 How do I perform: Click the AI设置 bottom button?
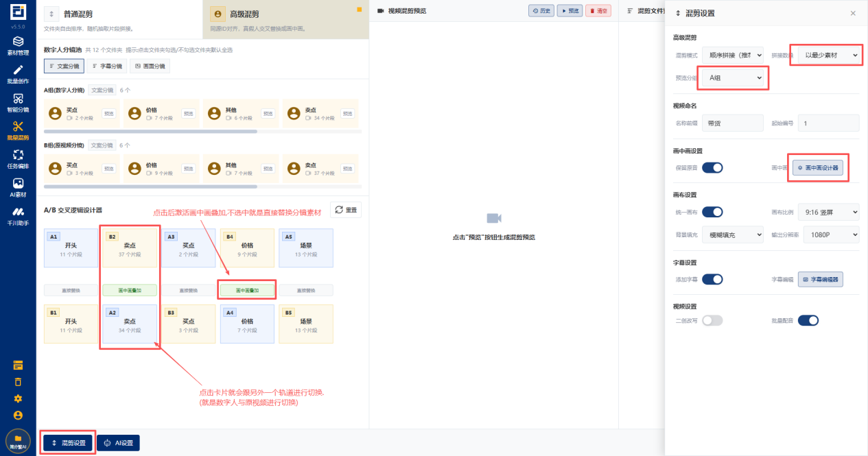point(118,443)
